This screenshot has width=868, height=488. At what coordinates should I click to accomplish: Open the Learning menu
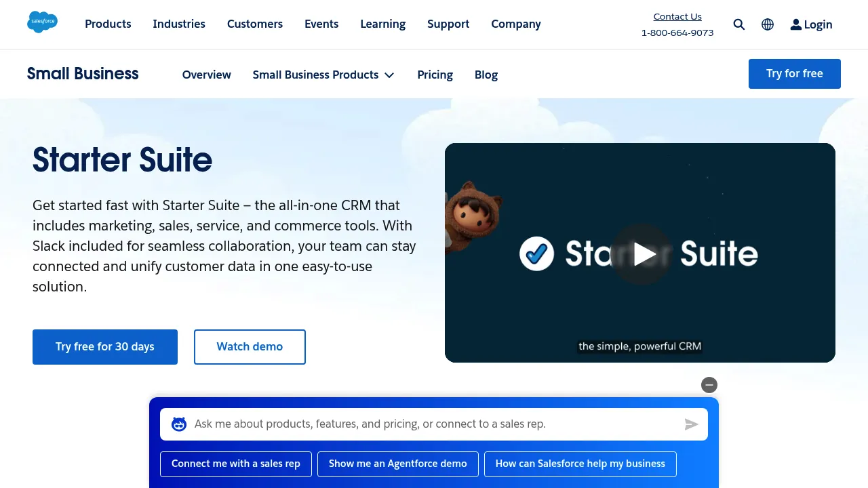[383, 24]
